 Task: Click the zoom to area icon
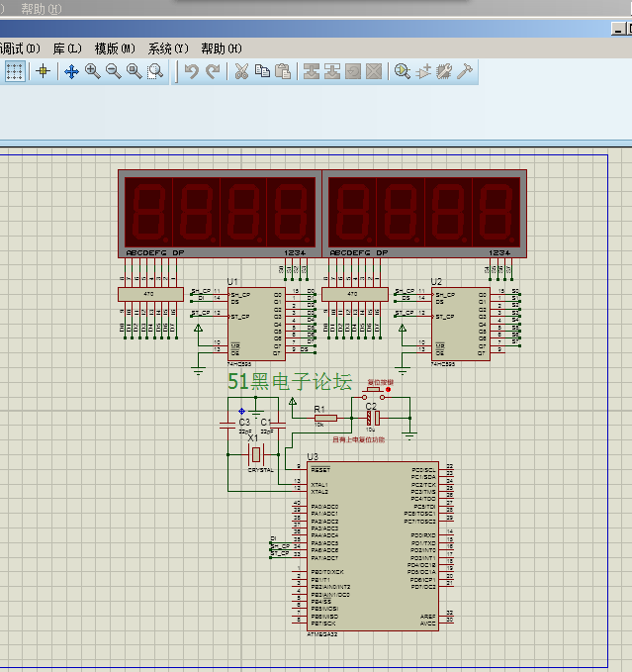(155, 71)
